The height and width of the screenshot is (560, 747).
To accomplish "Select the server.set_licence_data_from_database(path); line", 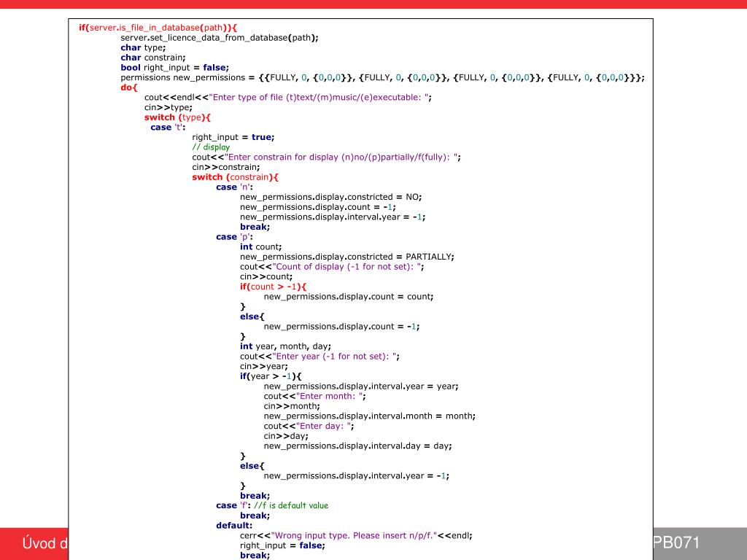I will tap(219, 38).
